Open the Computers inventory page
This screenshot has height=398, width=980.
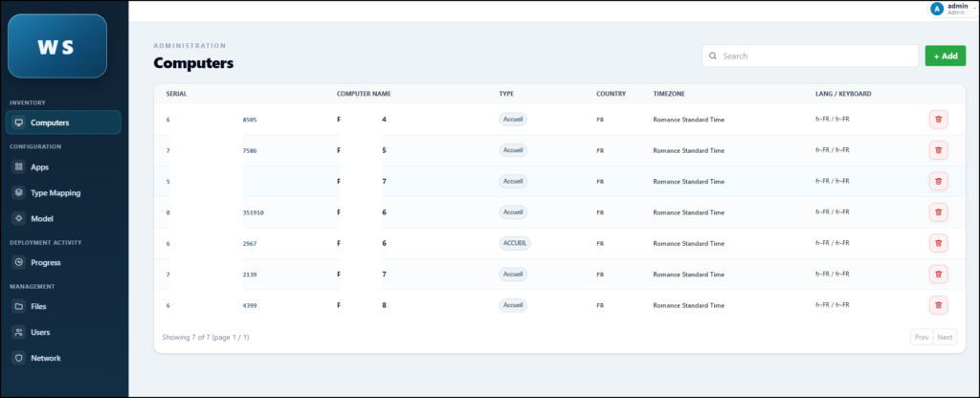click(63, 122)
